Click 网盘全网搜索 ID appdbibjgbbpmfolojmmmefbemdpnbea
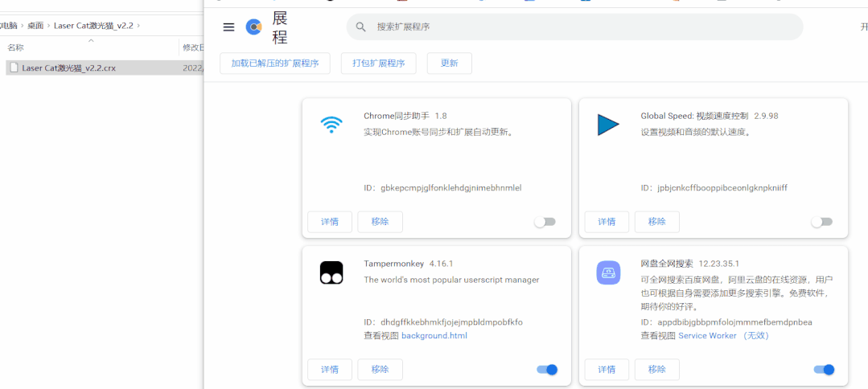Image resolution: width=868 pixels, height=389 pixels. [726, 322]
